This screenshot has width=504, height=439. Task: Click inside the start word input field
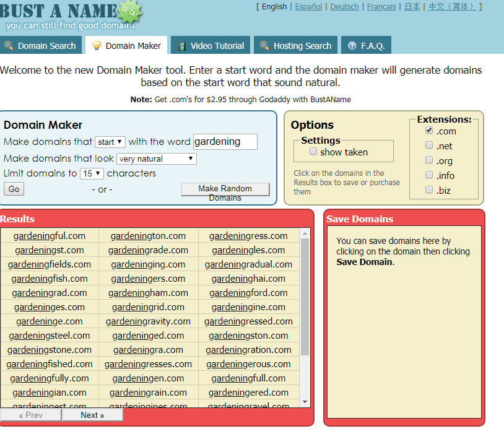pyautogui.click(x=225, y=142)
